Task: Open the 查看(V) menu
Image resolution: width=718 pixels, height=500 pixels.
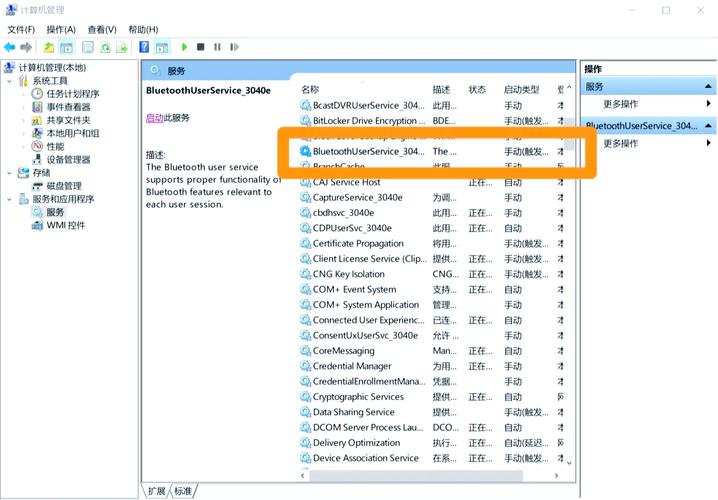Action: pos(101,29)
